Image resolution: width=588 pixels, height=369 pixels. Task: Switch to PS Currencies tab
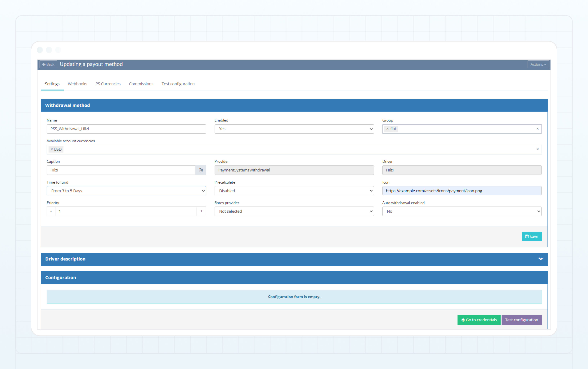pos(108,84)
